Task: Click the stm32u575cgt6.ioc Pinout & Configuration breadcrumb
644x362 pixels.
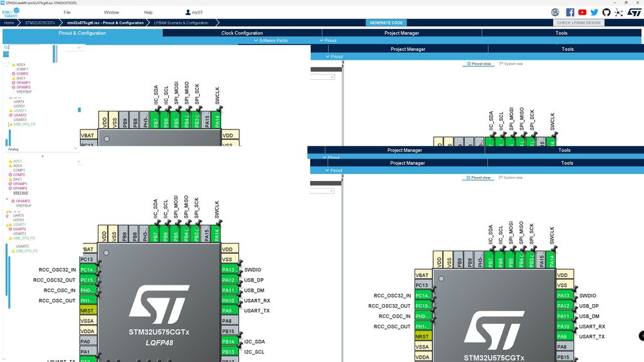Action: click(x=105, y=23)
